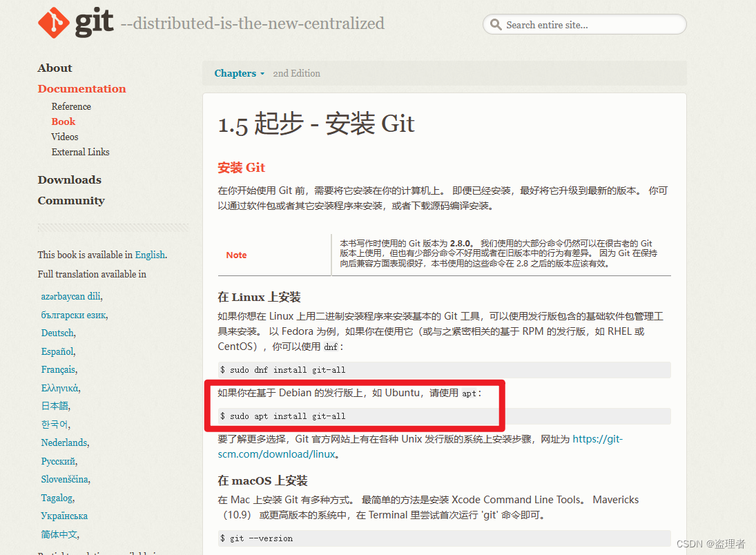Open the Slovenščina translation
Viewport: 756px width, 555px height.
(x=65, y=479)
